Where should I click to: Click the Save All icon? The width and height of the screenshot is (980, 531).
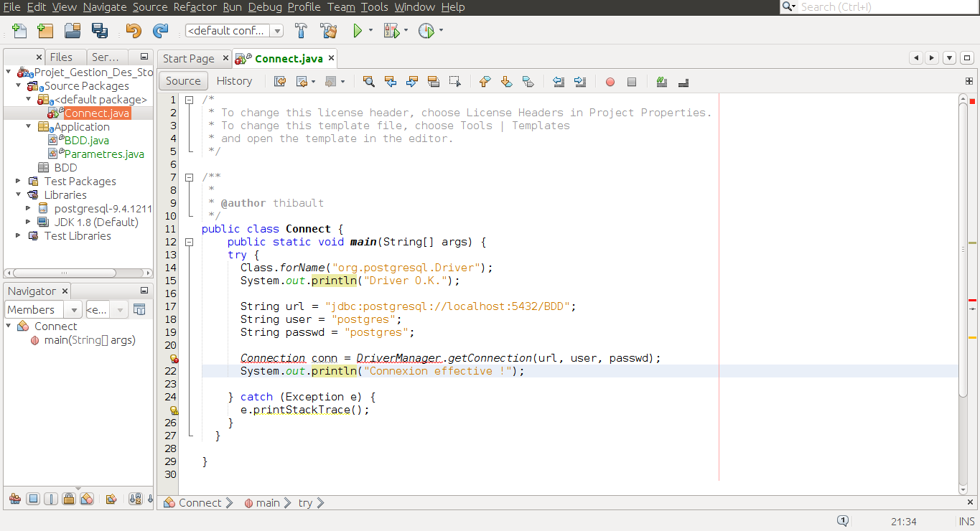[x=100, y=30]
